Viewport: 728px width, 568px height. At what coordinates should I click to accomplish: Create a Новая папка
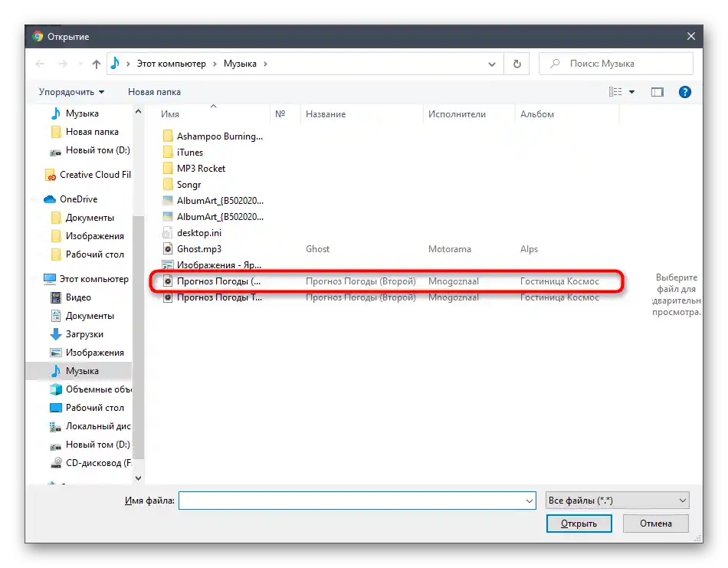(154, 92)
